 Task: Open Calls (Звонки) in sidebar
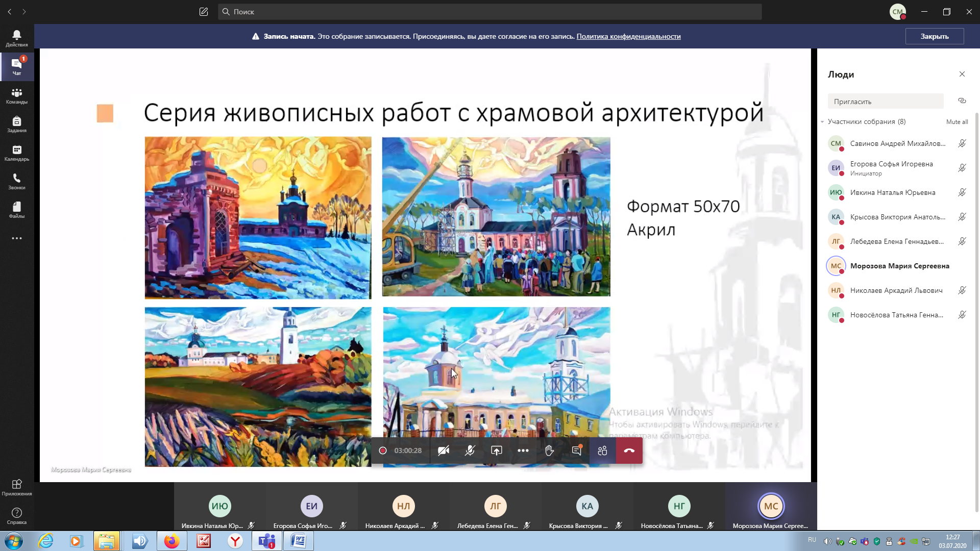[x=17, y=181]
